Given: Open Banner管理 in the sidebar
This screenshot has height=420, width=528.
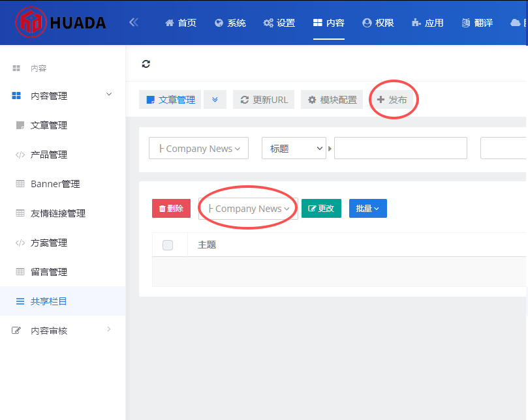Looking at the screenshot, I should (x=55, y=184).
